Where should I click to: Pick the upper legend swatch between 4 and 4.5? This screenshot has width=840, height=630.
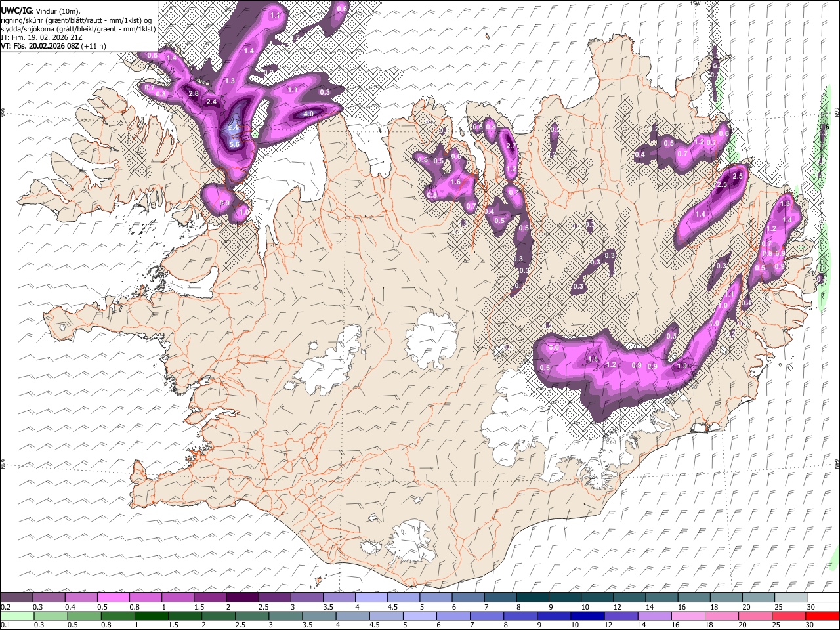[371, 597]
